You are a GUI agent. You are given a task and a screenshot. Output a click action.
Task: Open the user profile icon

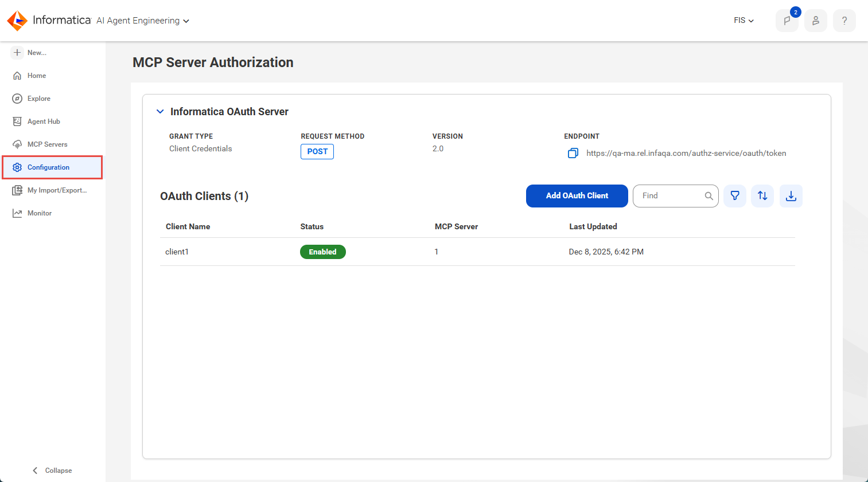816,21
